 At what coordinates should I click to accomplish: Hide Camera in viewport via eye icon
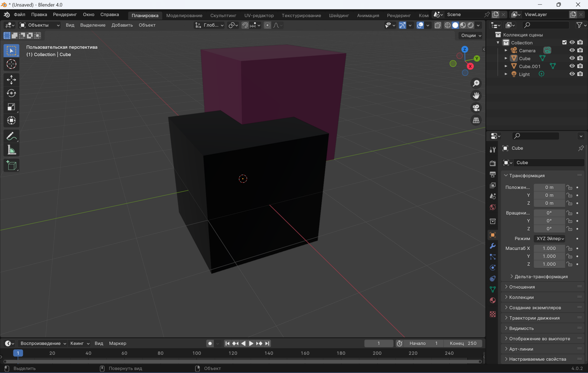pos(572,50)
